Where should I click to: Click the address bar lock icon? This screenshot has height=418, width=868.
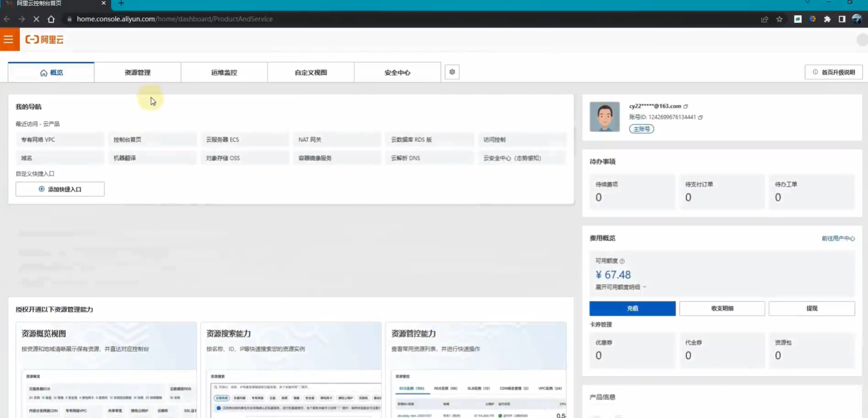click(x=70, y=19)
